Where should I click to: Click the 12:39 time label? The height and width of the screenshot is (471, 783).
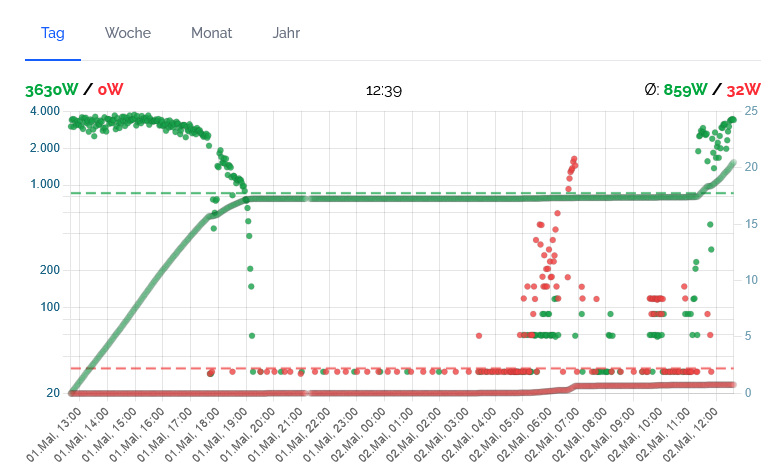click(x=384, y=90)
